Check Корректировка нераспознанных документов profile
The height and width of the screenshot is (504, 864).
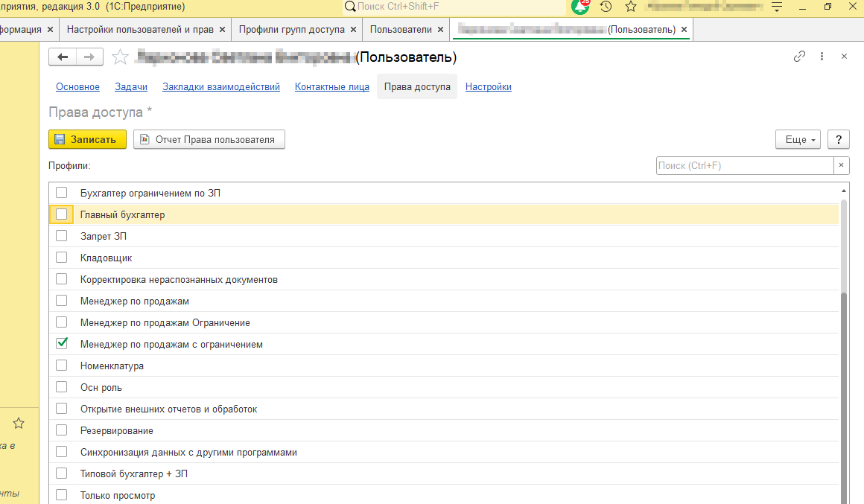62,278
